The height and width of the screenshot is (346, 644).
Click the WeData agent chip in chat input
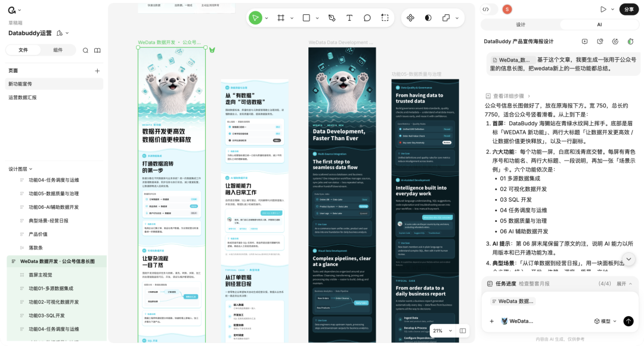[x=516, y=321]
